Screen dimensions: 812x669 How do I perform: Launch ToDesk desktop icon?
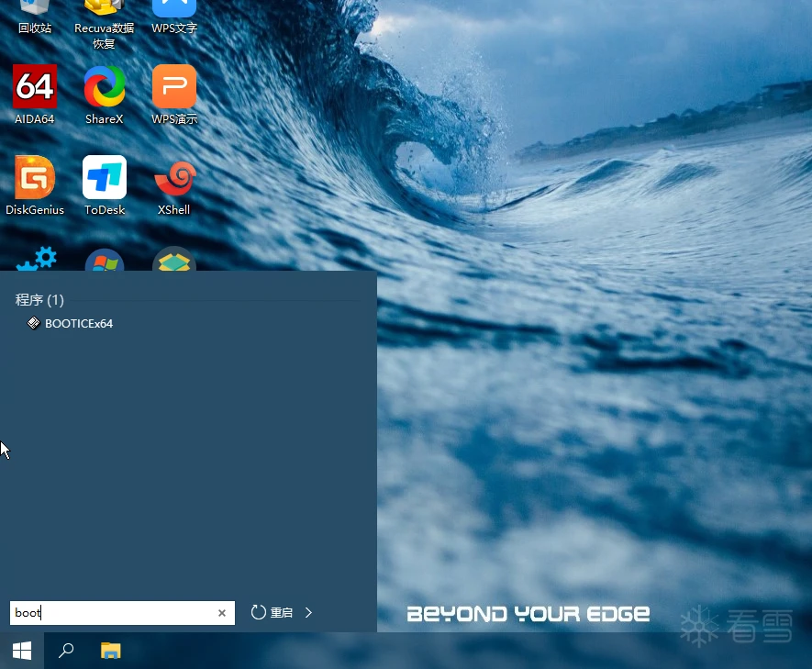click(104, 185)
